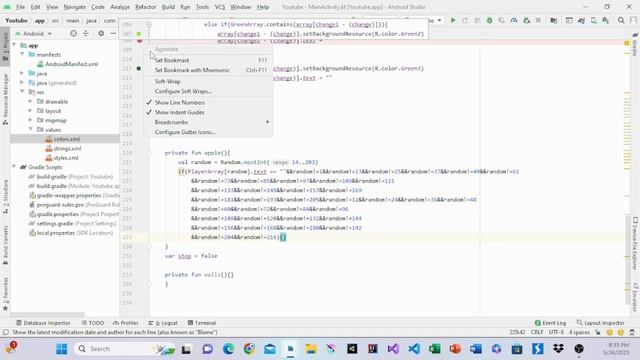
Task: Hide Project panel with minus icon
Action: tap(113, 33)
